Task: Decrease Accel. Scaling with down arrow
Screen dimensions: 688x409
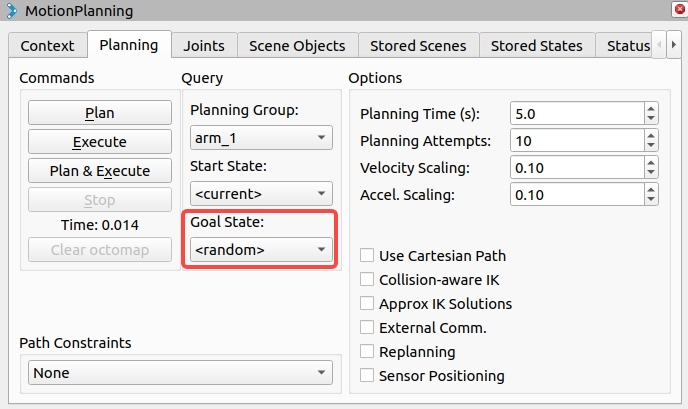Action: click(651, 200)
